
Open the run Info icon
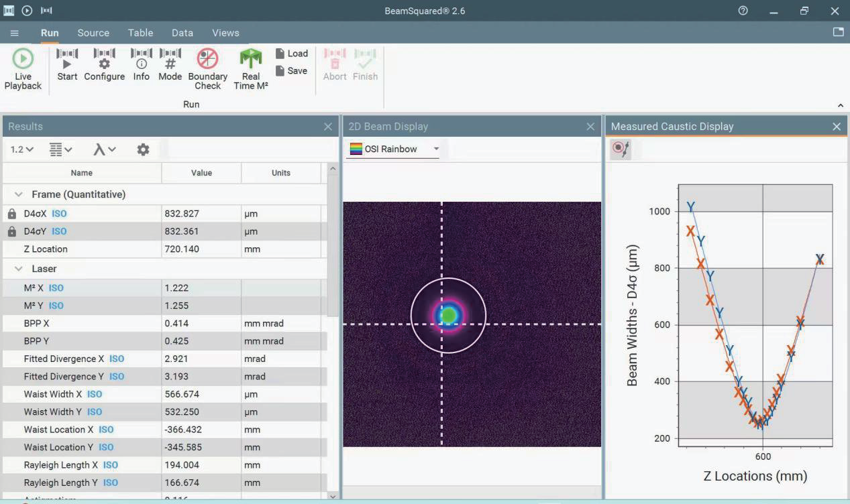tap(141, 65)
